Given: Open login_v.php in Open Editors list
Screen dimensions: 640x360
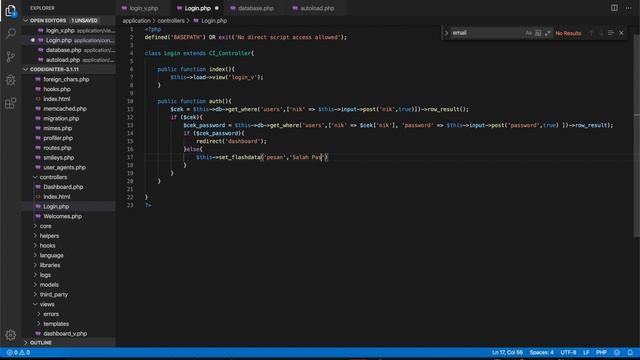Looking at the screenshot, I should (x=69, y=31).
